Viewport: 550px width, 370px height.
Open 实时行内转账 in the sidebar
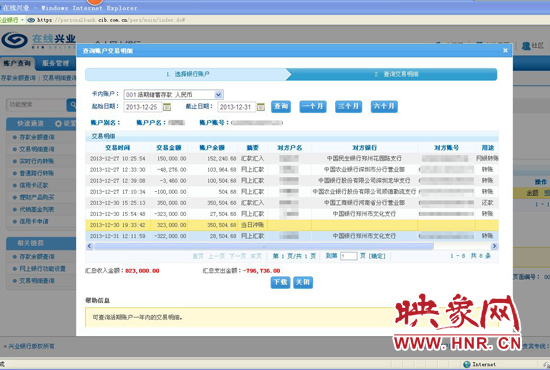point(37,161)
